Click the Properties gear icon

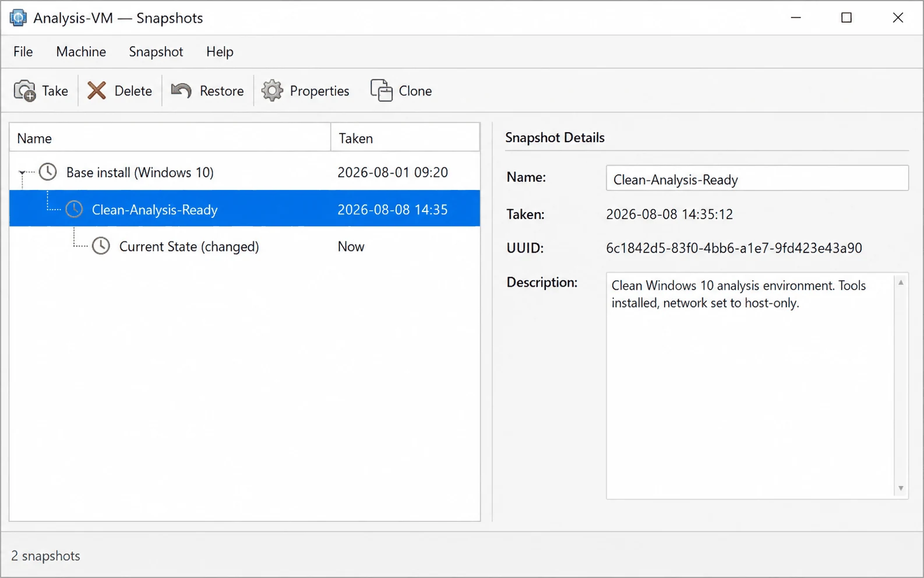click(272, 91)
